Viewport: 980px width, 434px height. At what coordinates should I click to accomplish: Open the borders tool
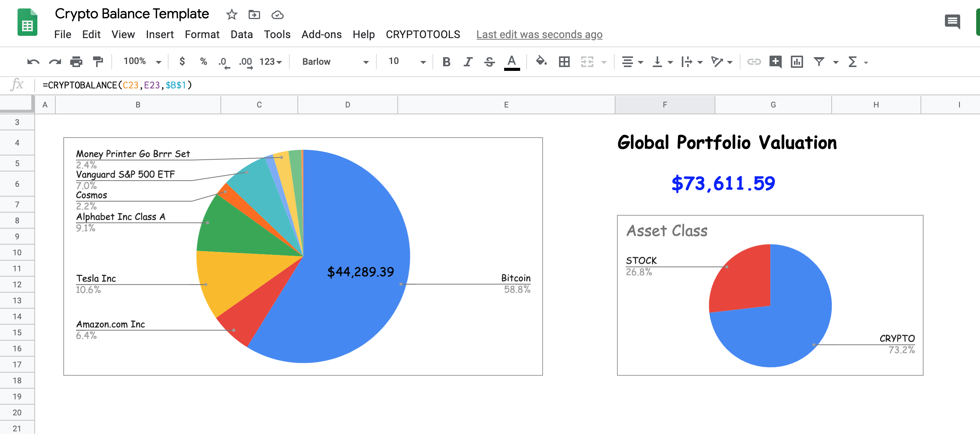[564, 62]
